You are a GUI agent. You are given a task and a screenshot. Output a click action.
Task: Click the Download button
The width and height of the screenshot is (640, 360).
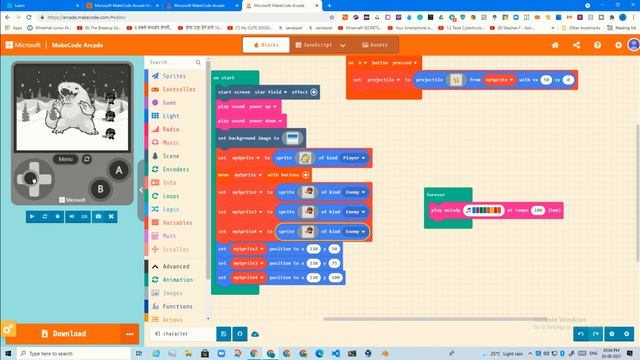coord(63,333)
